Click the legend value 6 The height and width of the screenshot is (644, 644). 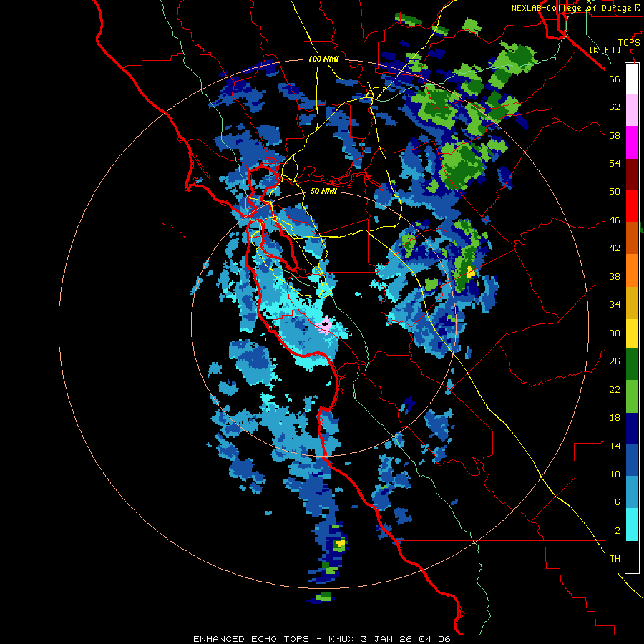pyautogui.click(x=617, y=502)
